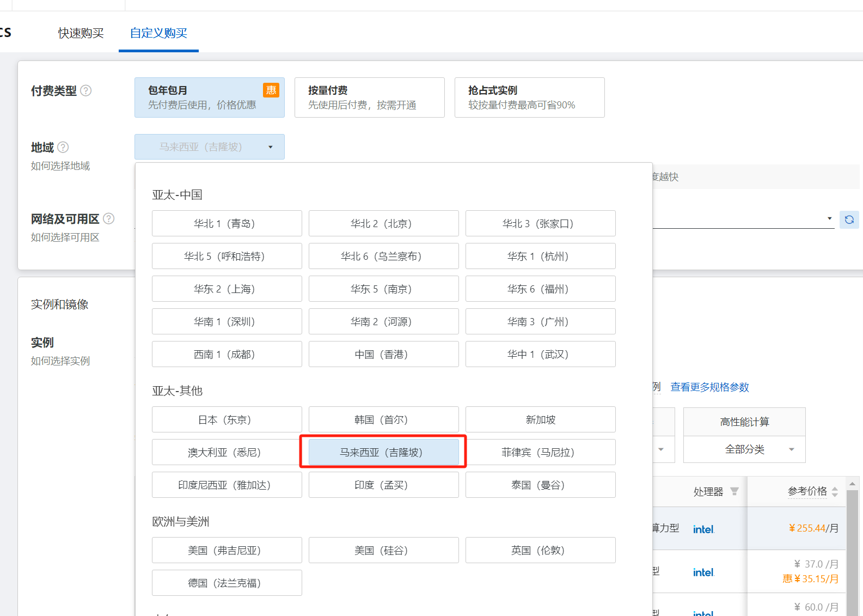863x616 pixels.
Task: Choose region 英国（伦敦）
Action: click(x=541, y=550)
